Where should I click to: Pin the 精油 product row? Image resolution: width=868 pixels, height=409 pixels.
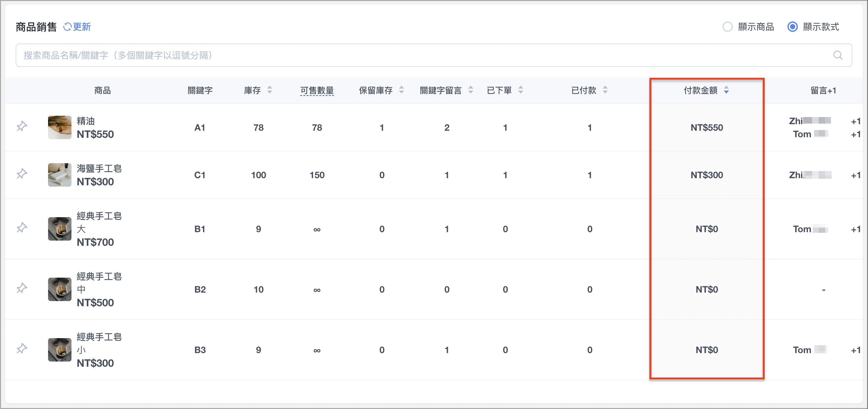pos(22,126)
